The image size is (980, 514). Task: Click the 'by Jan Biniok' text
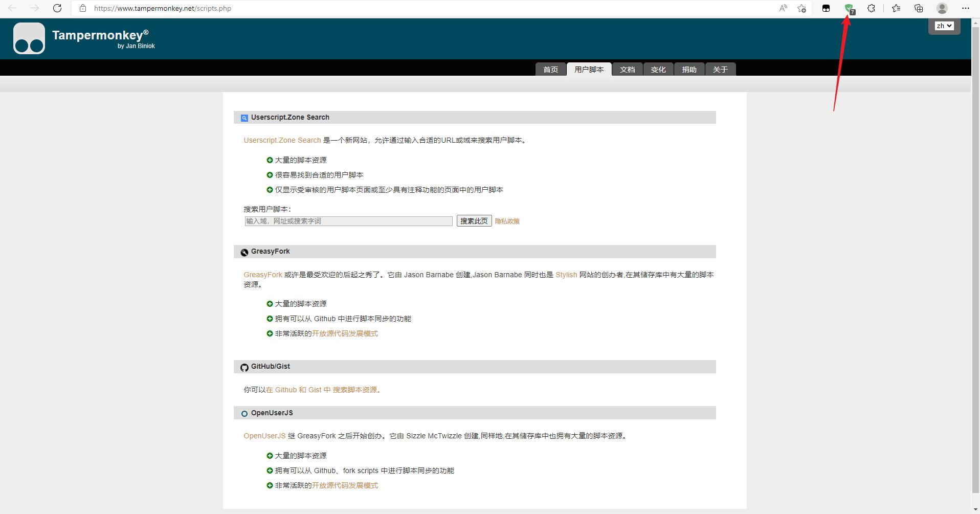[136, 46]
